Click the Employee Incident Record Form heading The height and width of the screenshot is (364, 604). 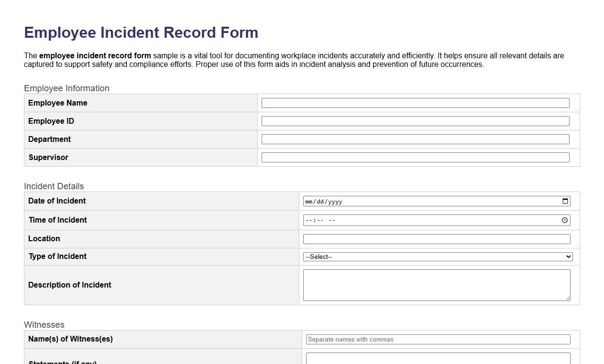(141, 32)
